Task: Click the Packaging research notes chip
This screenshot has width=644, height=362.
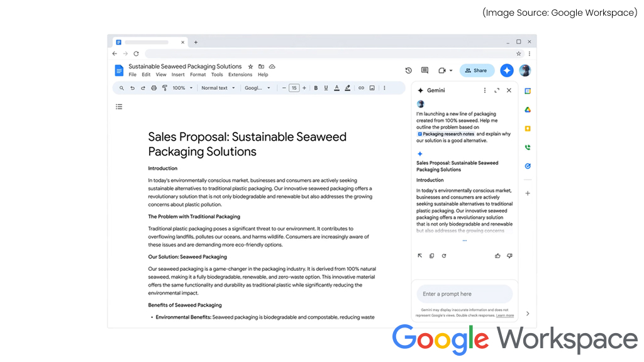Action: point(446,134)
